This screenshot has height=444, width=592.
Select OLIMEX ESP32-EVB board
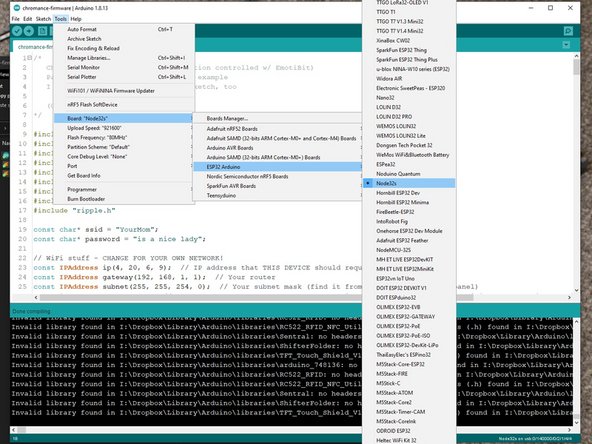(409, 307)
